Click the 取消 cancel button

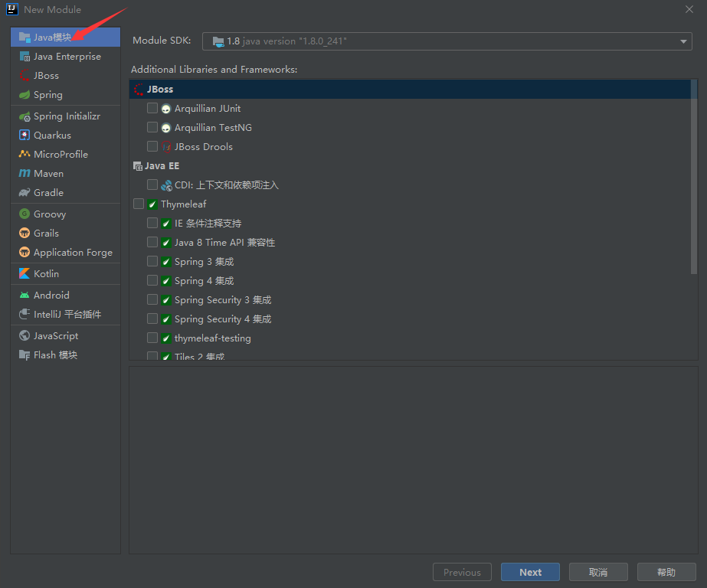(598, 572)
